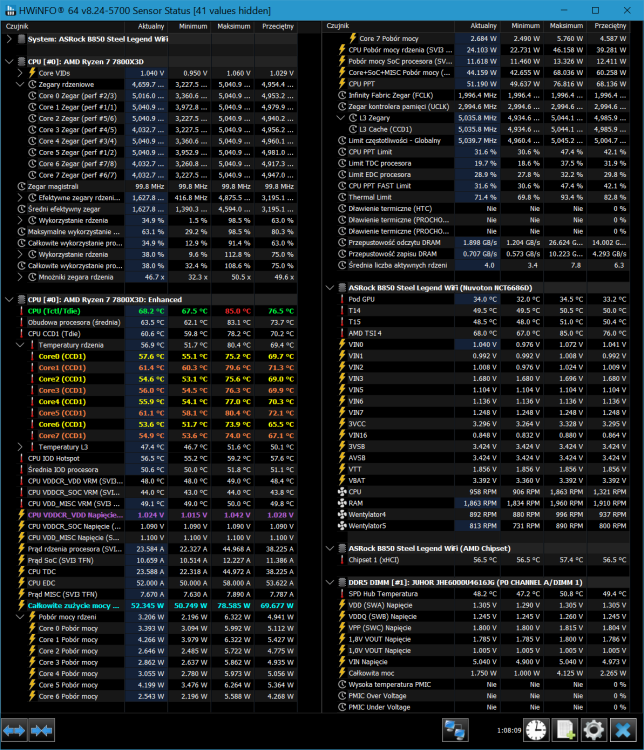
Task: Select the Core0 (CCD1) temperature row
Action: [149, 356]
